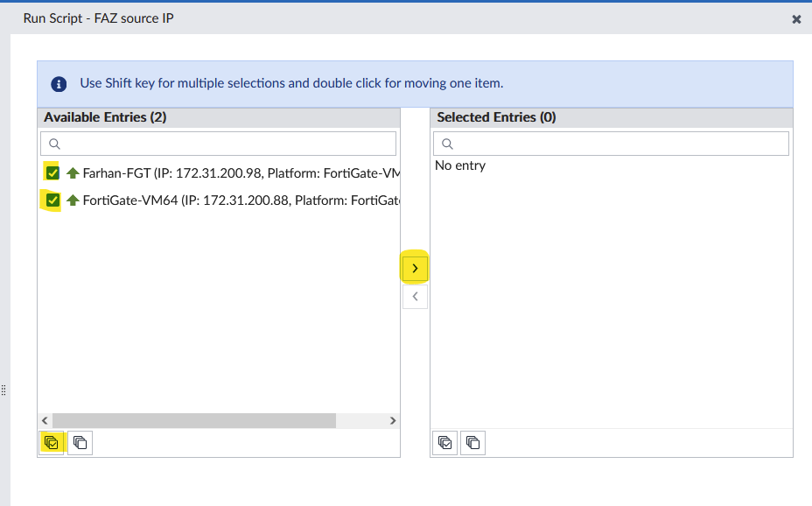This screenshot has height=506, width=812.
Task: Click the move-left arrow button
Action: 415,297
